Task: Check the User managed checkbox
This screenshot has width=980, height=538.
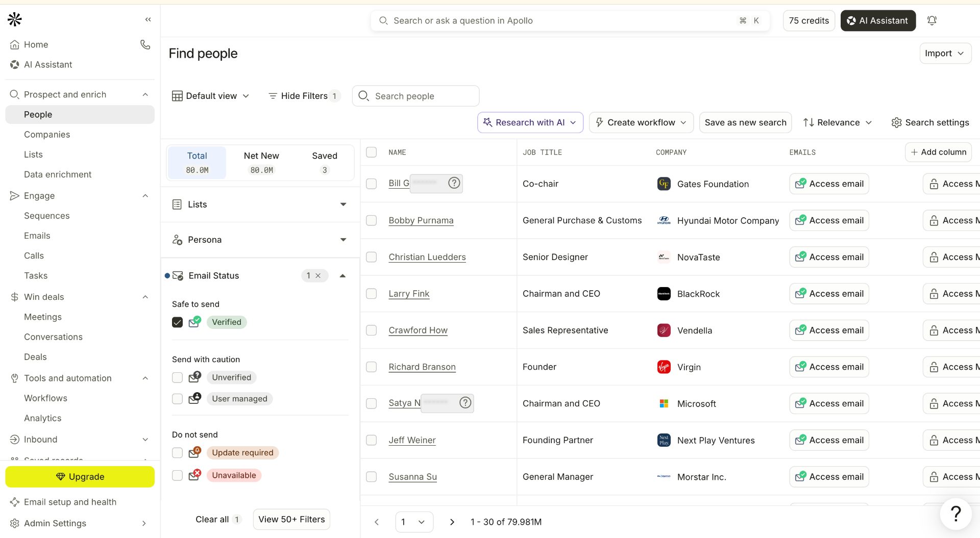Action: pyautogui.click(x=177, y=399)
